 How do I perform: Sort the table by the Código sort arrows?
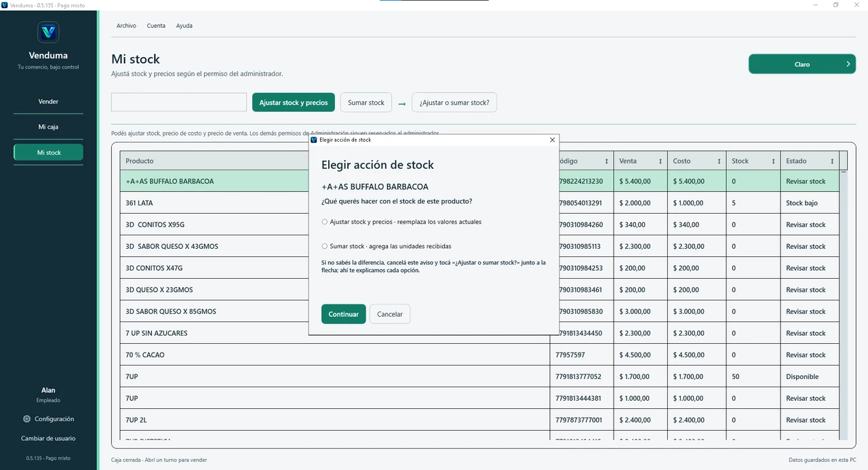click(606, 161)
